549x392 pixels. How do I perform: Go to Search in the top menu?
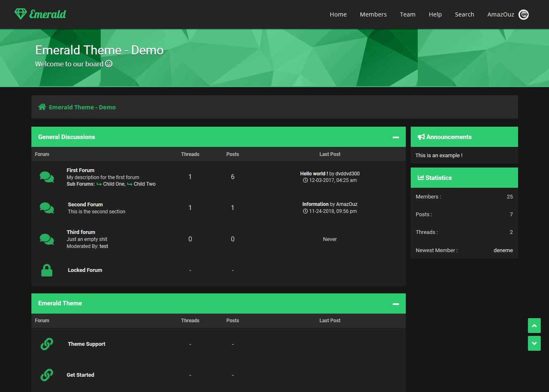(464, 14)
